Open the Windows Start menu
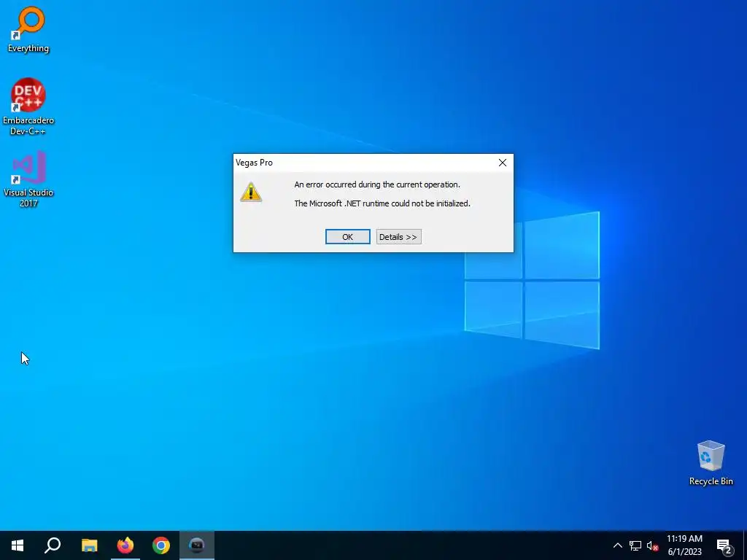Screen dimensions: 747x560 (18, 545)
